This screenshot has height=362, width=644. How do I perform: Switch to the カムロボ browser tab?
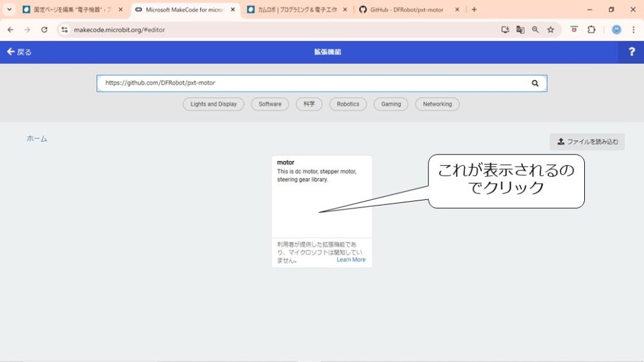click(x=297, y=10)
